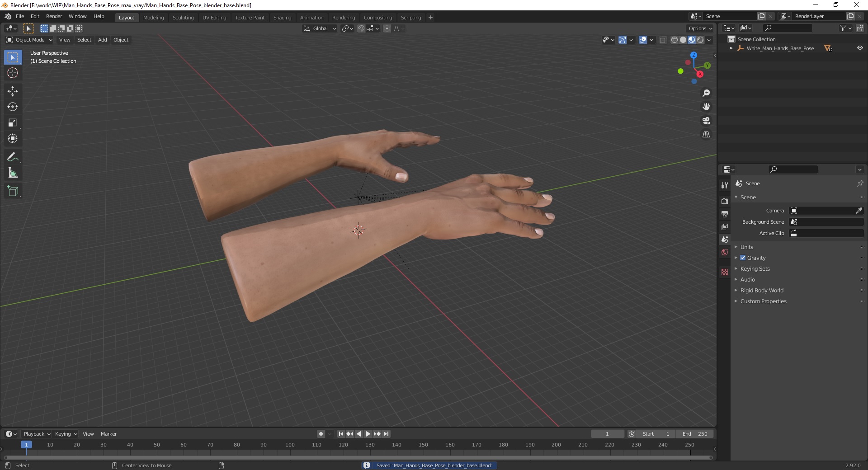Open the Render menu

tap(54, 16)
